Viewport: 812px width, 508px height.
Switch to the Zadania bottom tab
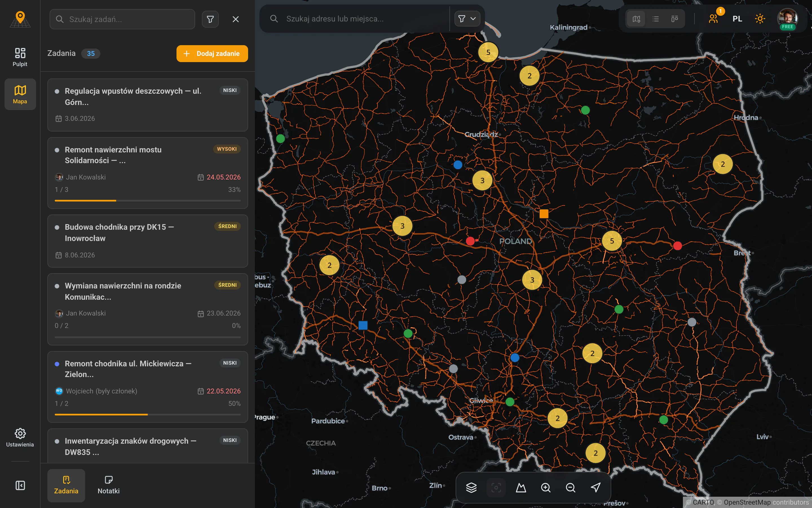[66, 485]
